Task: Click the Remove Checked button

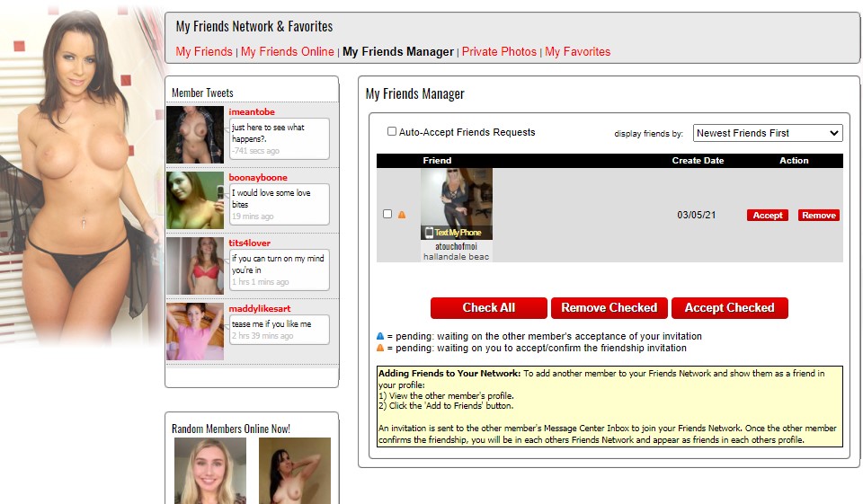Action: (609, 308)
